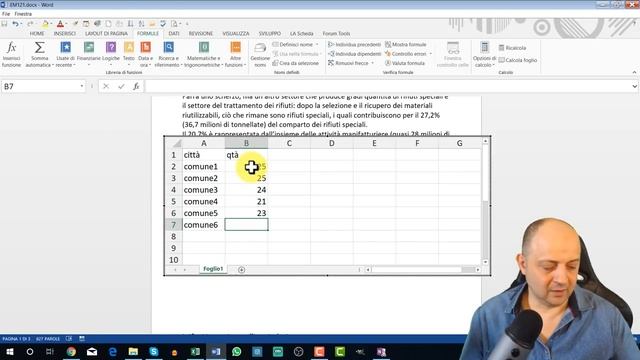Click the font color A icon

point(60,24)
